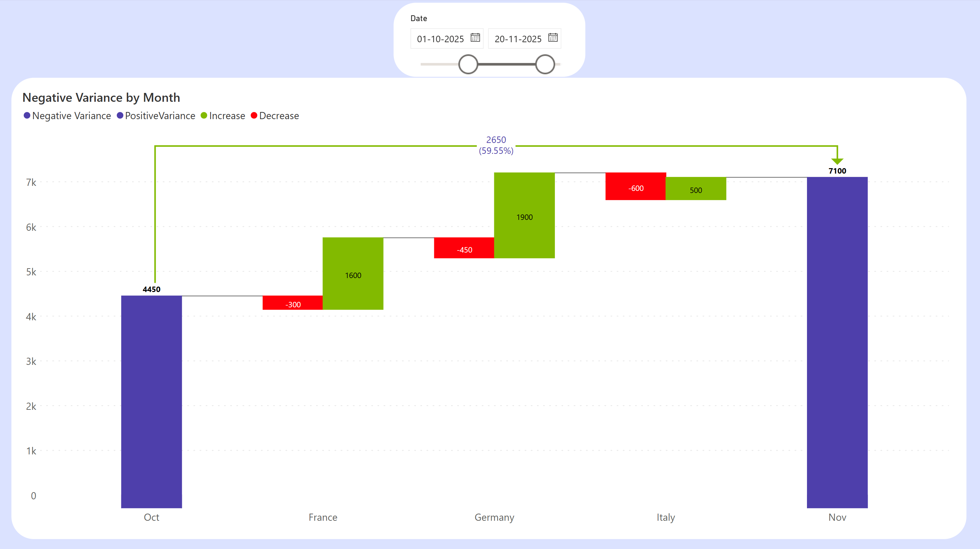Click the start date field 01-10-2025
This screenshot has height=549, width=980.
click(x=440, y=39)
